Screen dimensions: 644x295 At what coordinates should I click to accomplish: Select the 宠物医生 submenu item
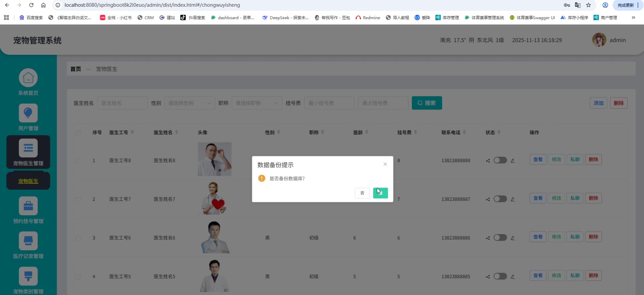point(28,181)
